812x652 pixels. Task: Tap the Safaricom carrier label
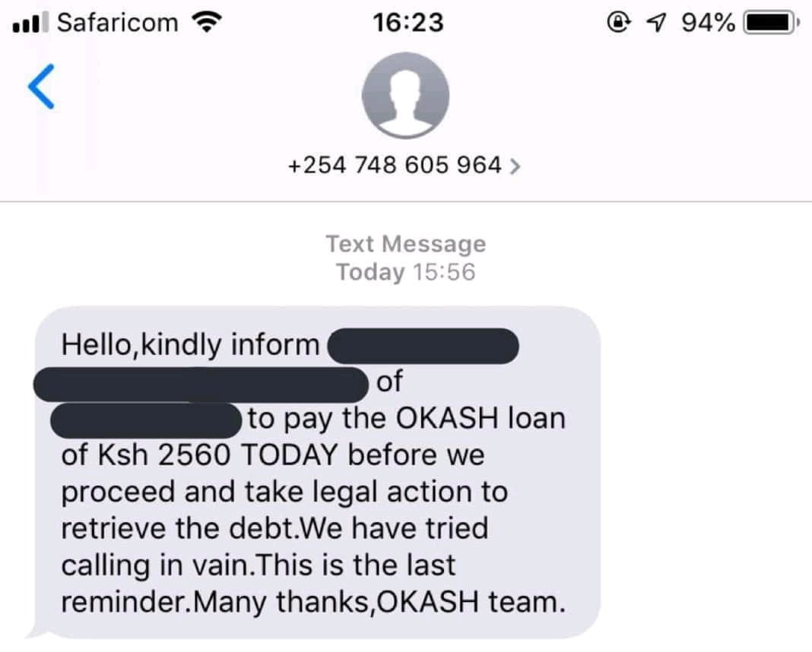click(118, 23)
